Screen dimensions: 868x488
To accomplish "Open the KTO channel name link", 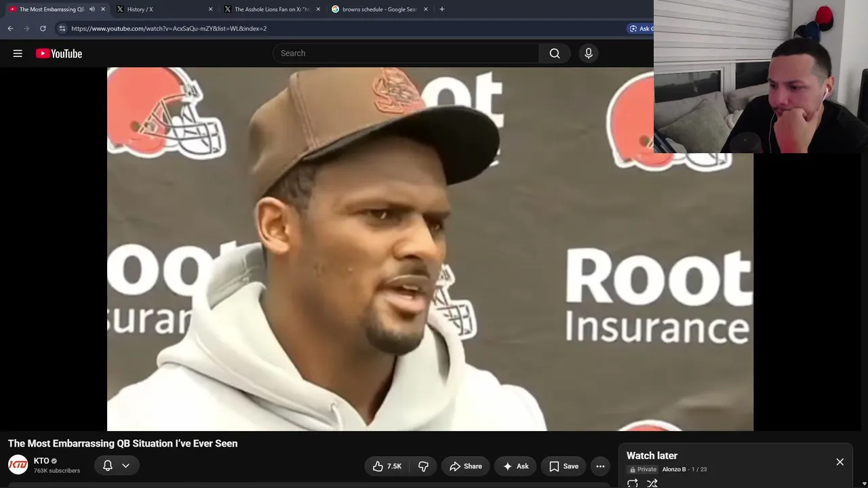I will coord(41,461).
